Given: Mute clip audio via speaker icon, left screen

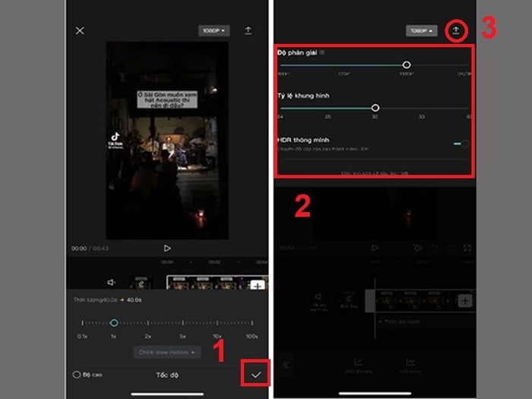Looking at the screenshot, I should tap(111, 282).
